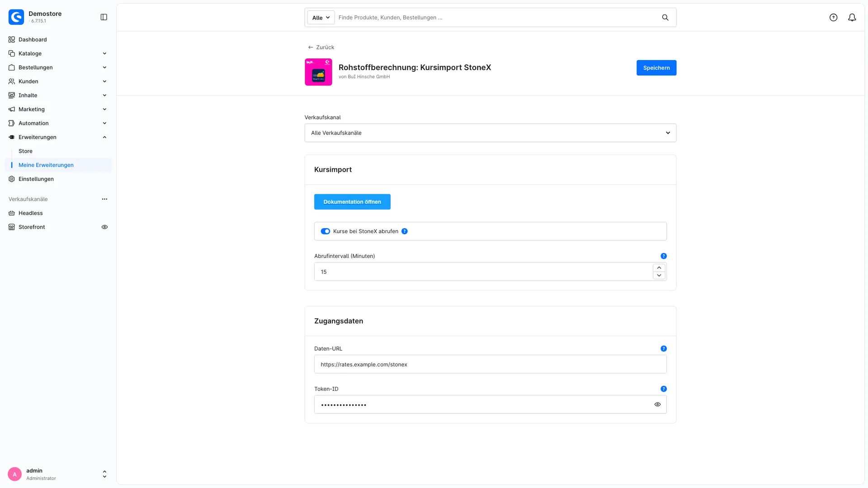The image size is (868, 488).
Task: Expand the Kunden menu chevron
Action: click(104, 82)
